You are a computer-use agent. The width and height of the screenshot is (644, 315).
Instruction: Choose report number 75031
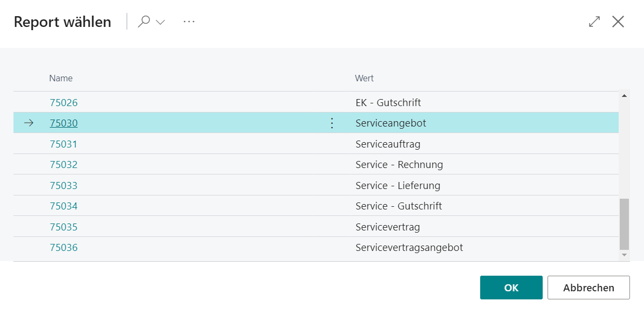tap(64, 144)
